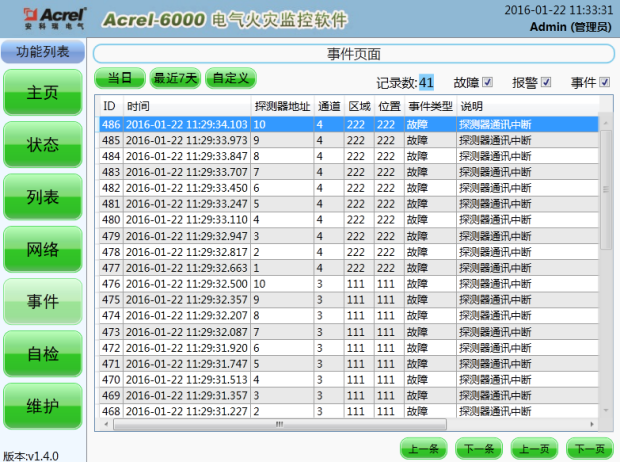This screenshot has width=621, height=462.
Task: Open the 列表 list page
Action: click(x=42, y=198)
